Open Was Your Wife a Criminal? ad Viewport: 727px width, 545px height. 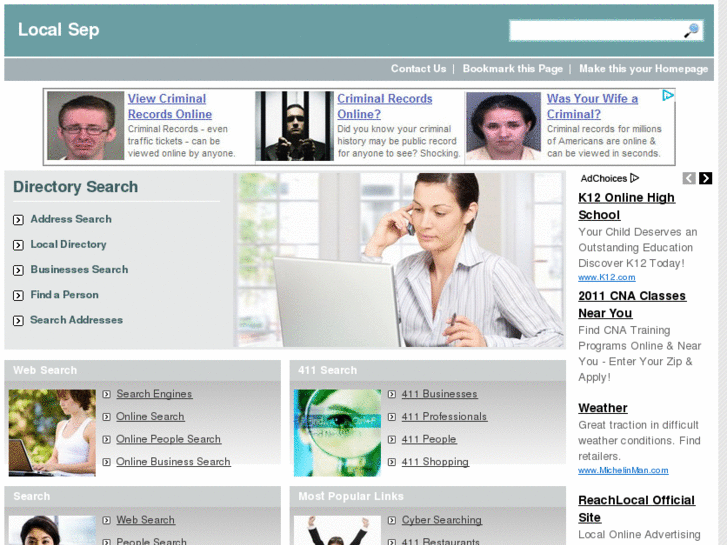coord(592,106)
